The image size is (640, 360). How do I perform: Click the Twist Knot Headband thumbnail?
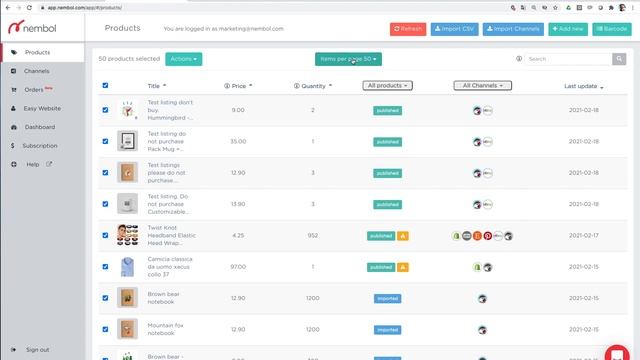127,235
